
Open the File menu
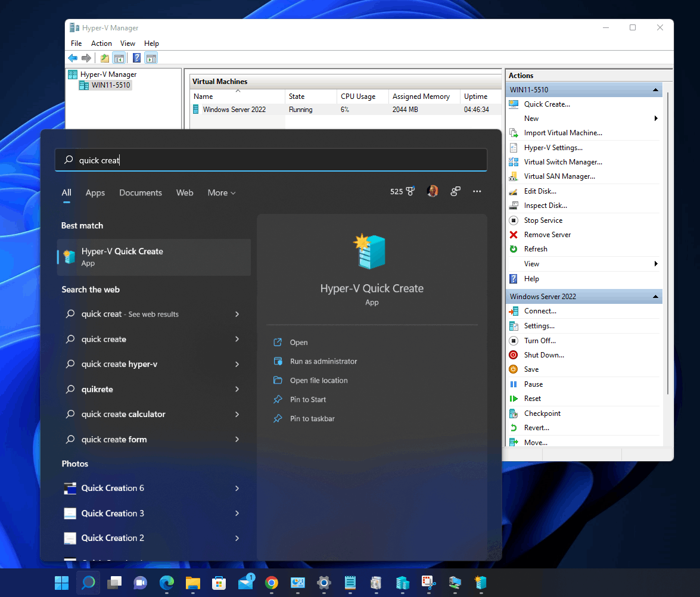click(76, 43)
